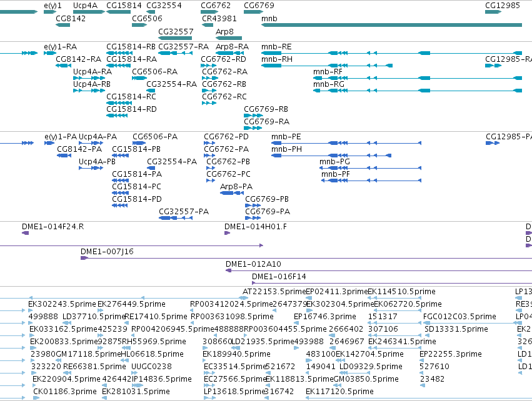Click EST label LD09329.5prime
The image size is (532, 401).
371,367
